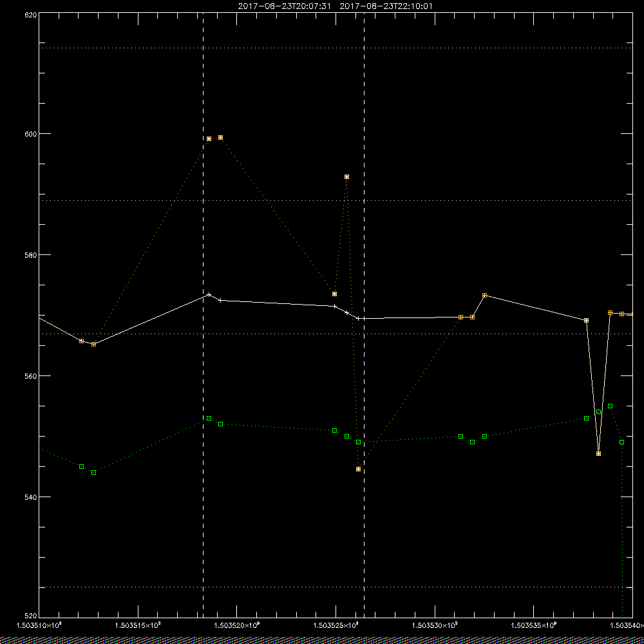Pick the orange marker near 573.5 before spike
This screenshot has height=644, width=644.
(335, 294)
